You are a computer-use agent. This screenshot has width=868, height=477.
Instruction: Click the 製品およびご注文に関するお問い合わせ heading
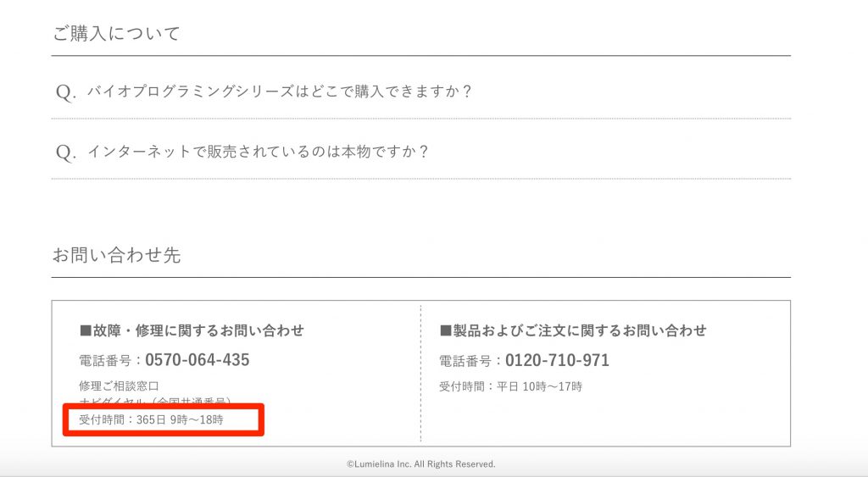[x=578, y=330]
